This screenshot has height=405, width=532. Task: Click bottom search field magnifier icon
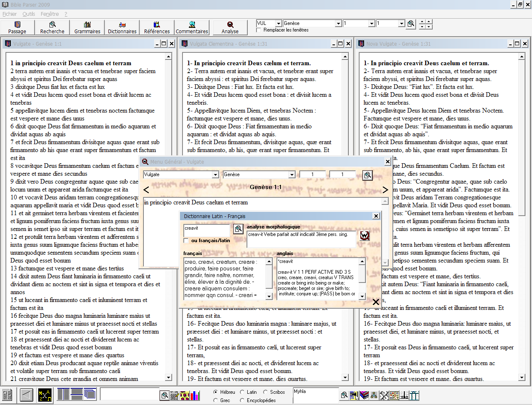[x=165, y=395]
